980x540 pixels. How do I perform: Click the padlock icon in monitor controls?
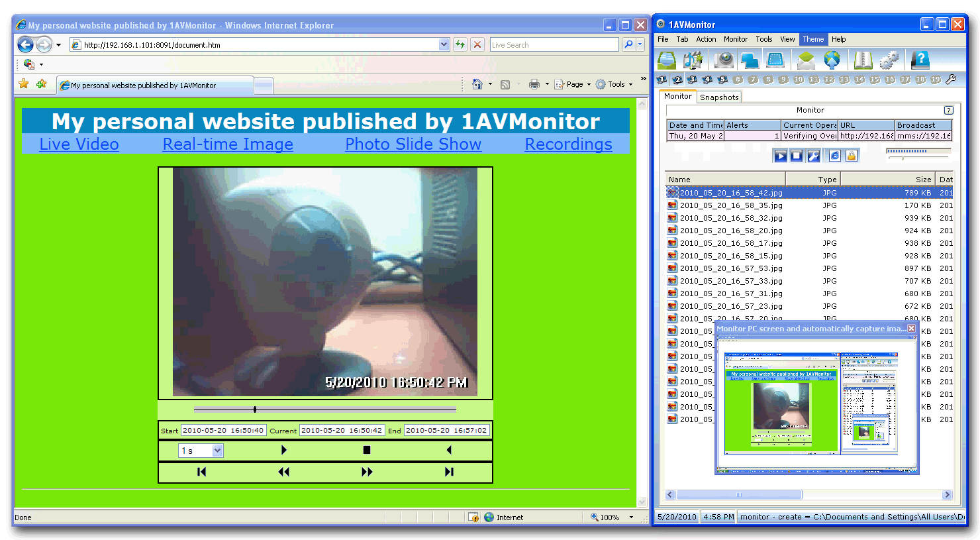tap(852, 156)
